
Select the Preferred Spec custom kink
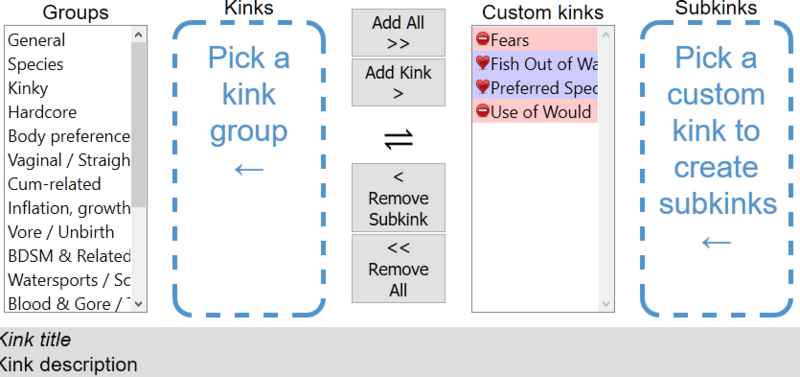pyautogui.click(x=535, y=88)
